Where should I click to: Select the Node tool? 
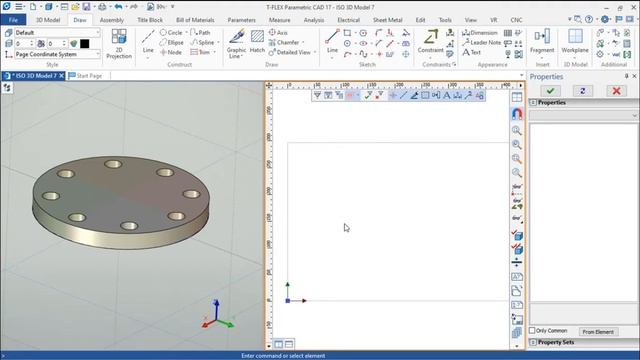click(171, 52)
